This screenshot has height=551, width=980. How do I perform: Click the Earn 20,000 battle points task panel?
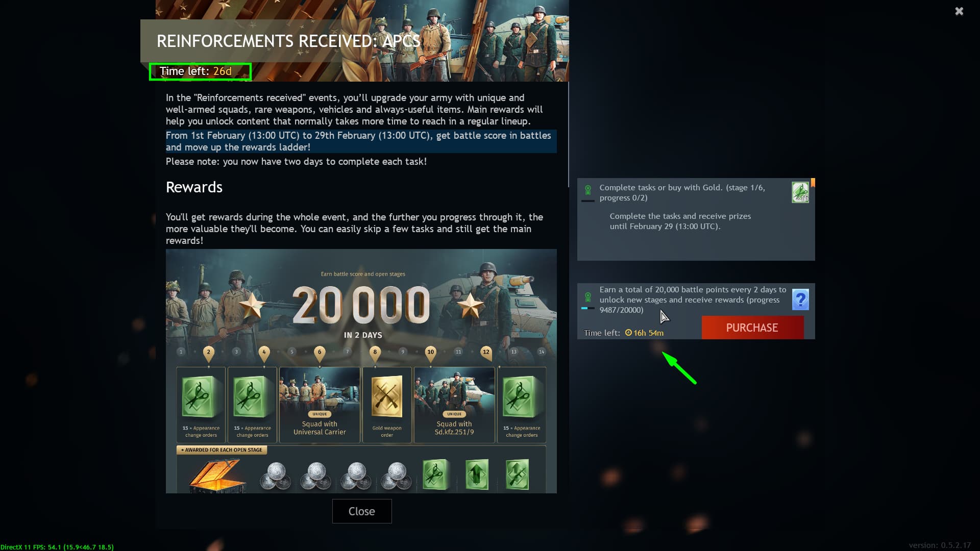696,311
